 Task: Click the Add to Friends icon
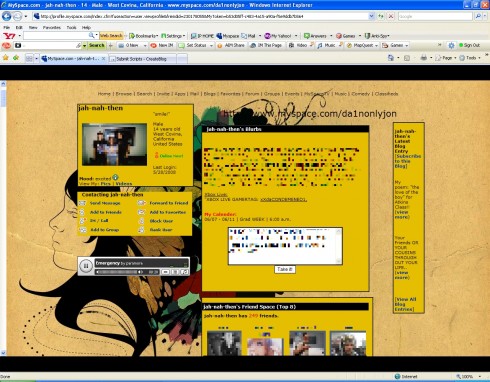coord(82,212)
